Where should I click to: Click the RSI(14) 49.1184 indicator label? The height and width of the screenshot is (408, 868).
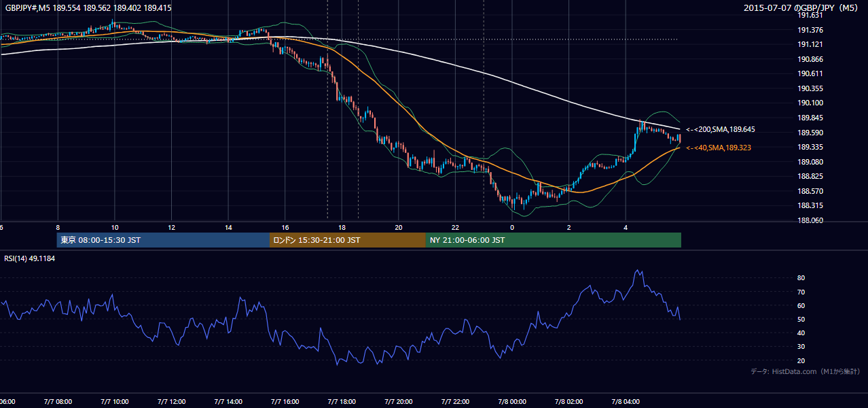[x=30, y=258]
